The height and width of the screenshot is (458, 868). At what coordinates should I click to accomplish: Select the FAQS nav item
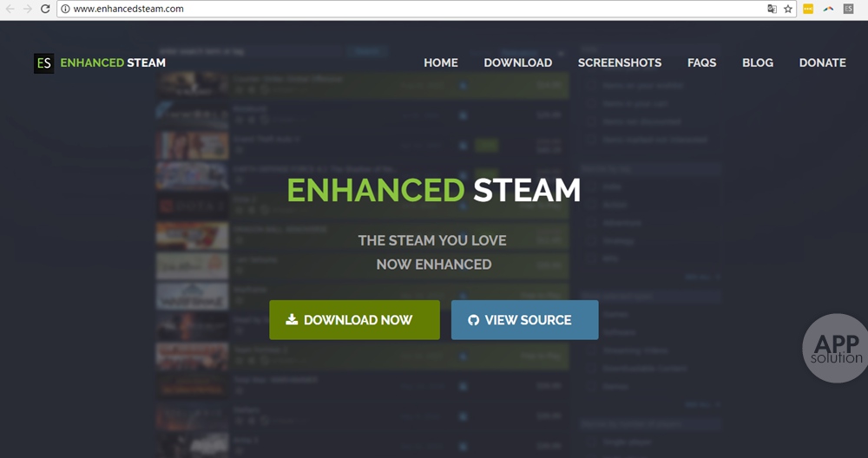[x=702, y=63]
